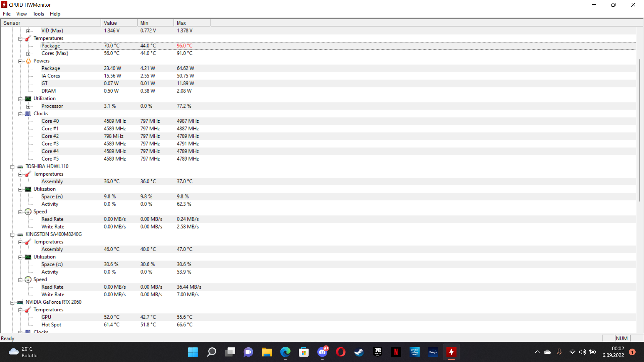
Task: Expand the VID (Max) row
Action: pyautogui.click(x=28, y=31)
